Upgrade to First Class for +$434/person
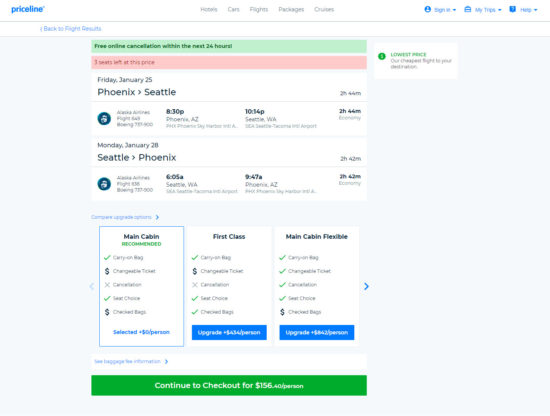Image resolution: width=550 pixels, height=416 pixels. (x=229, y=333)
